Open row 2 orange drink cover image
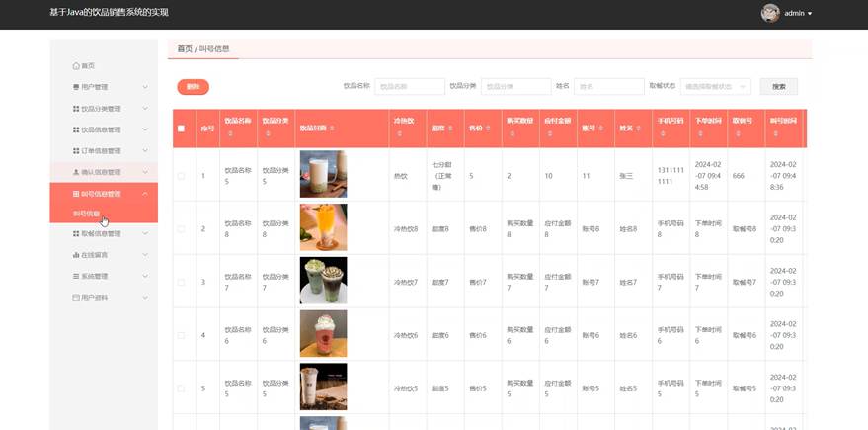This screenshot has height=430, width=868. point(323,227)
